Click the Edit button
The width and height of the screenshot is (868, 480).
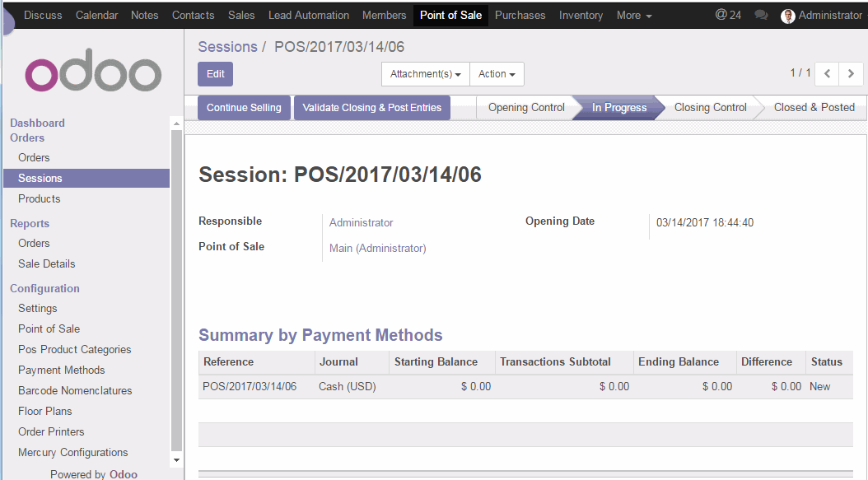[x=215, y=74]
